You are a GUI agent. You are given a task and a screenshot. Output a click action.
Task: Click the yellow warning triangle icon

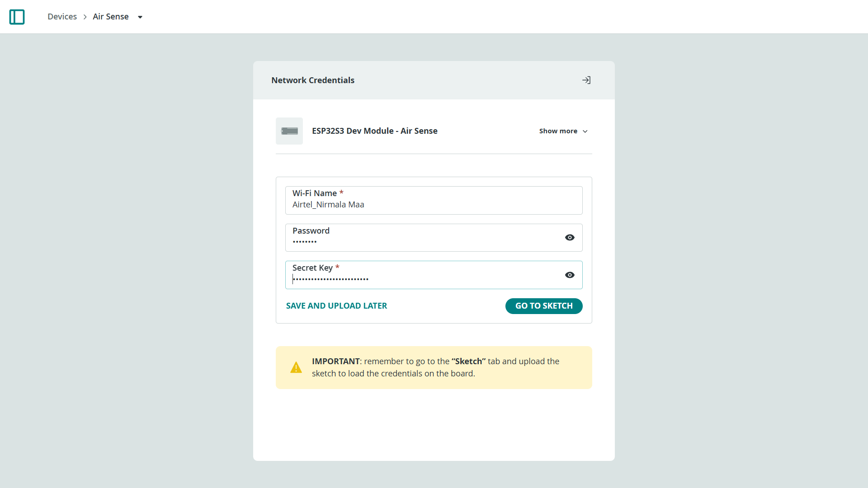coord(296,367)
